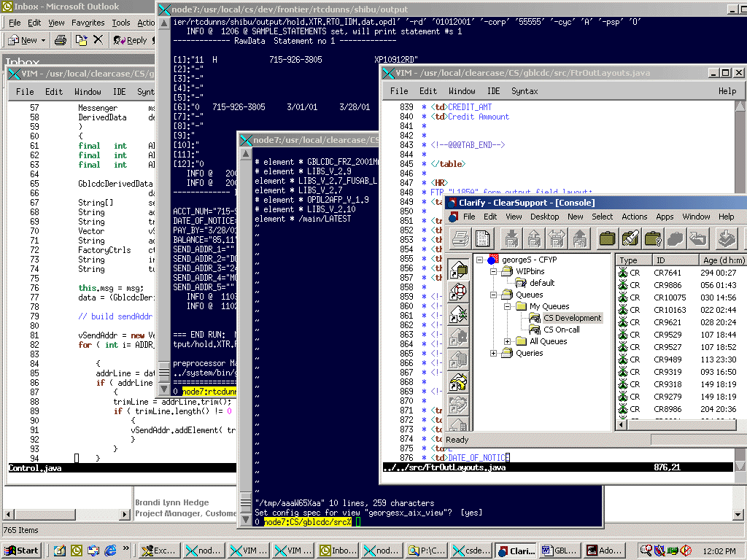Select the default WIPbin

click(x=542, y=283)
